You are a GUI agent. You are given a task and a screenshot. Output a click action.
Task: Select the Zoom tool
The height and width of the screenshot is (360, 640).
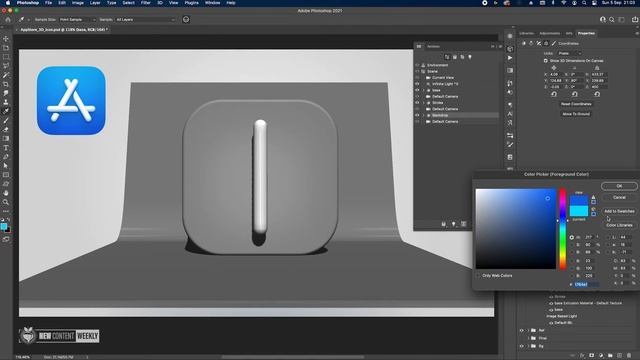point(6,202)
